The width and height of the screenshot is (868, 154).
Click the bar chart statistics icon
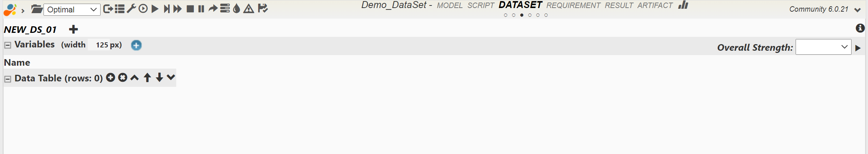coord(683,5)
